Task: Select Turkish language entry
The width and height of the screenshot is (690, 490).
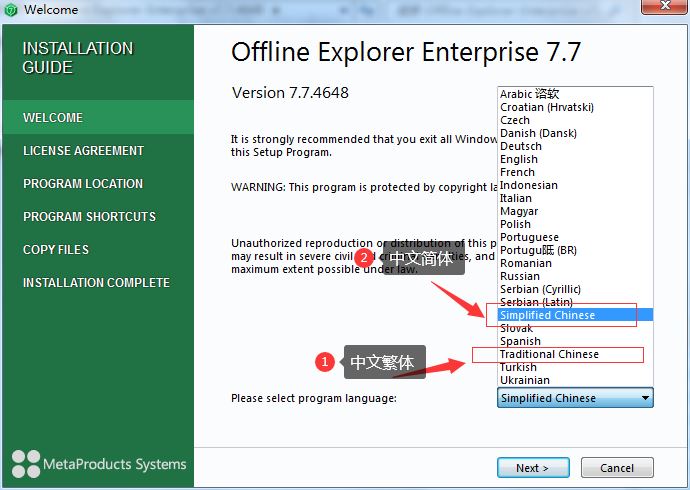Action: point(575,367)
